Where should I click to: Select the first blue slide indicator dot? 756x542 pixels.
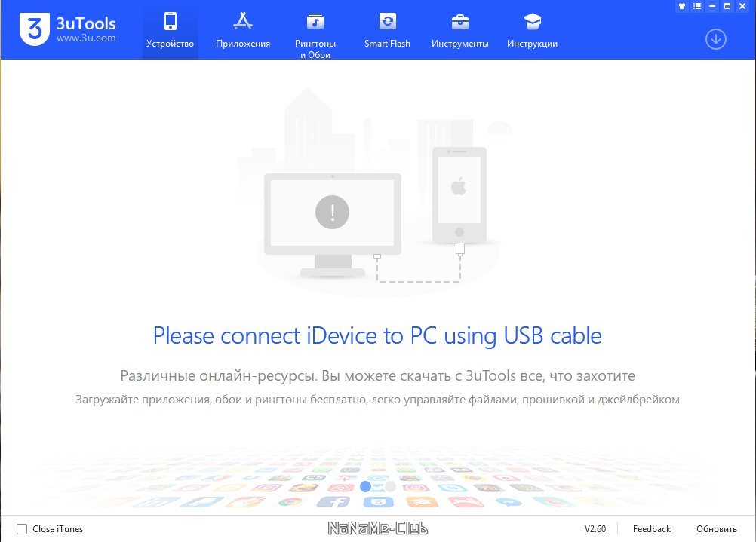[x=366, y=487]
